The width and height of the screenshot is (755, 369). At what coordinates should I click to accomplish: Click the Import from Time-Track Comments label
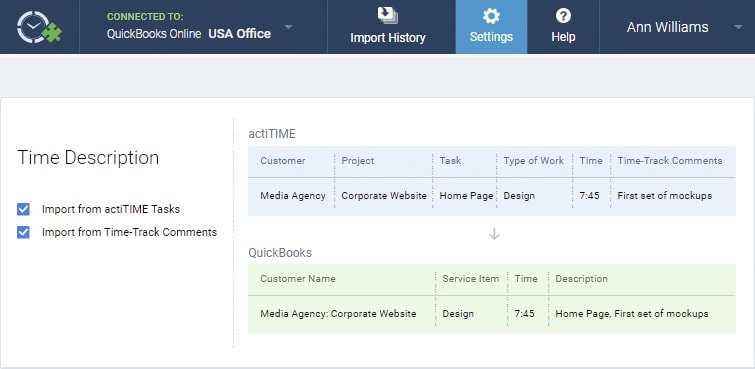click(x=130, y=232)
